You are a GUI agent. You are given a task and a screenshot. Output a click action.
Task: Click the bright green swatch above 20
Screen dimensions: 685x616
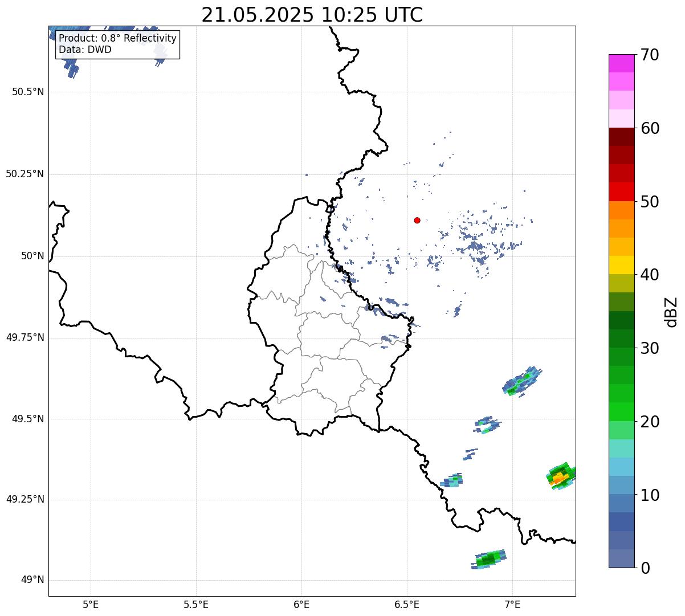pyautogui.click(x=621, y=412)
